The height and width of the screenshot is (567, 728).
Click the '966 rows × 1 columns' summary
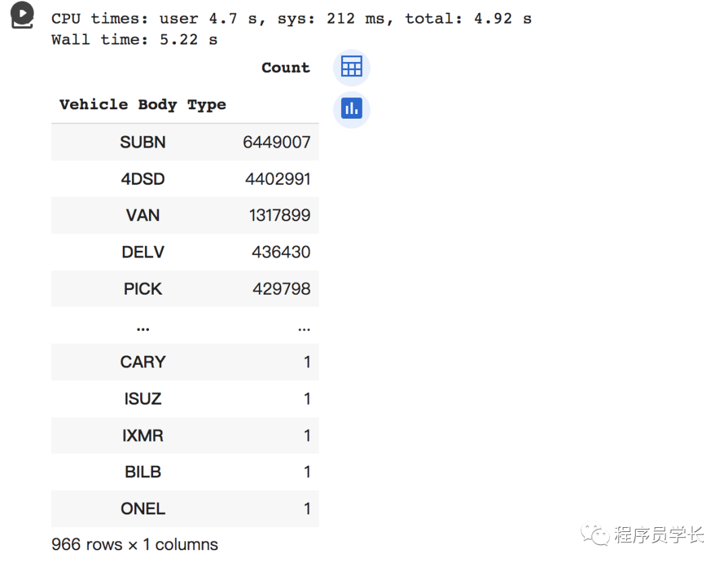135,545
